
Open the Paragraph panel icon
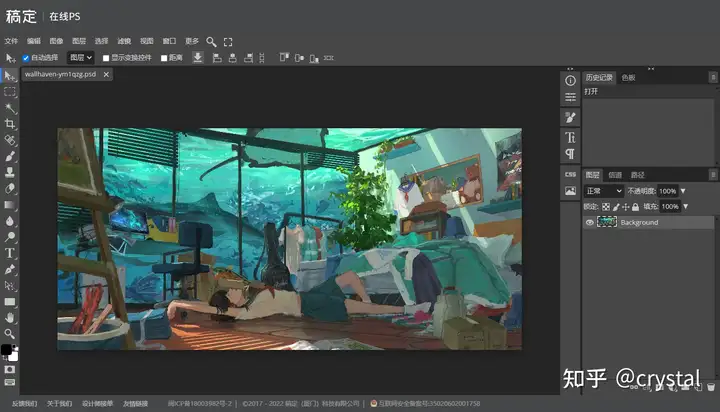[570, 153]
